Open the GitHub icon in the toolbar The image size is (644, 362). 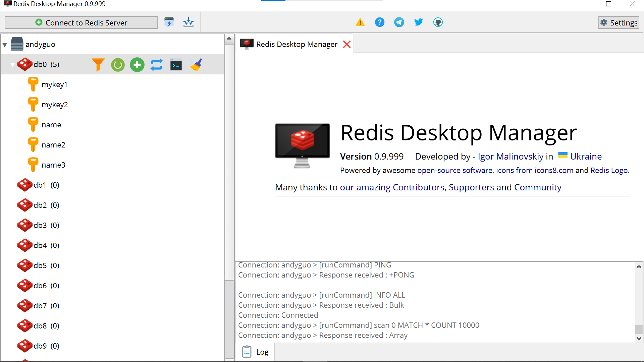click(x=438, y=22)
